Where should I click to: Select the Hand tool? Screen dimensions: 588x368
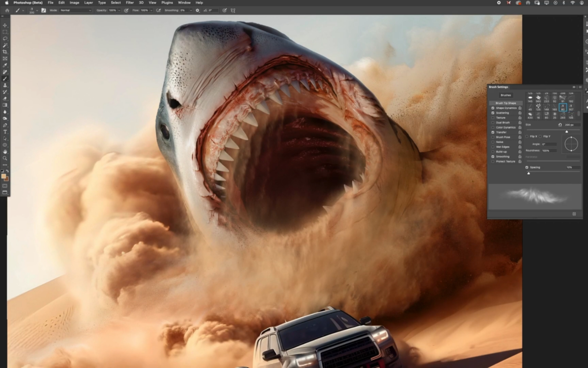coord(5,152)
